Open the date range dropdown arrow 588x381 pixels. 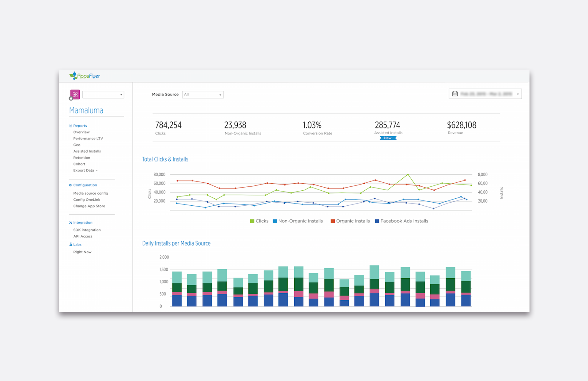[x=518, y=94]
